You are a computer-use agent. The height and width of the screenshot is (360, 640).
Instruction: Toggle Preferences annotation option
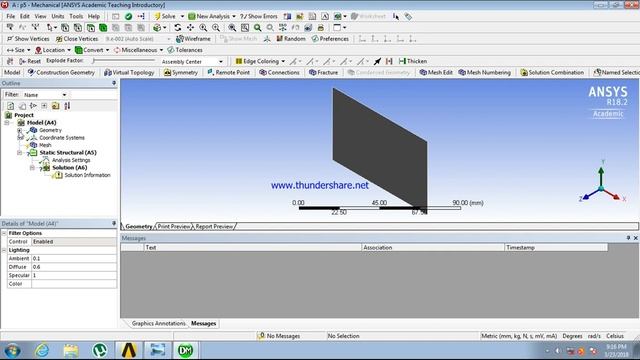click(330, 39)
